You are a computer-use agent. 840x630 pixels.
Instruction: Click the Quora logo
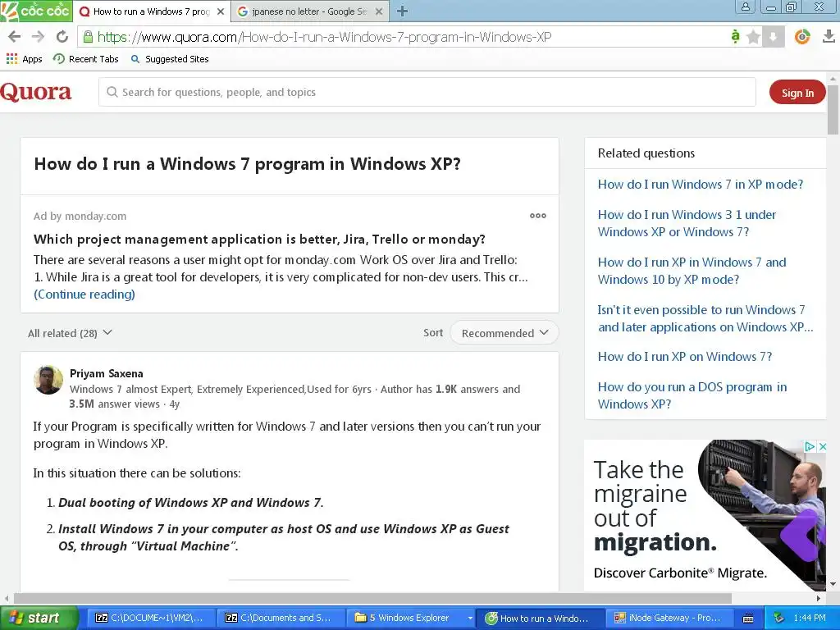click(x=36, y=92)
